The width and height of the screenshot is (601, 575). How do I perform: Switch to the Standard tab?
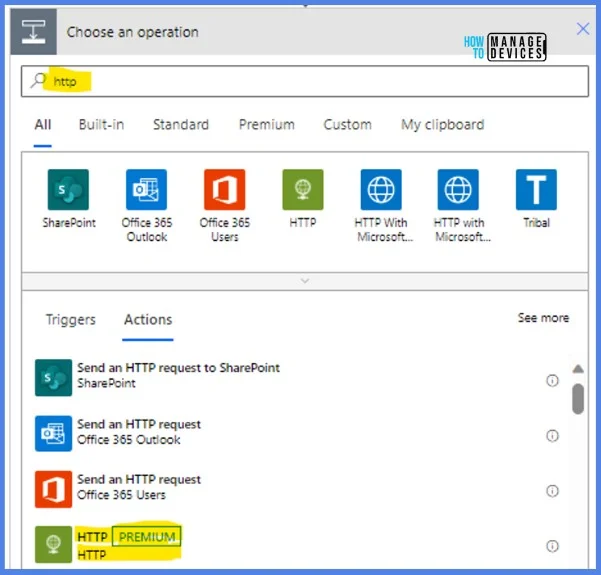pyautogui.click(x=181, y=125)
